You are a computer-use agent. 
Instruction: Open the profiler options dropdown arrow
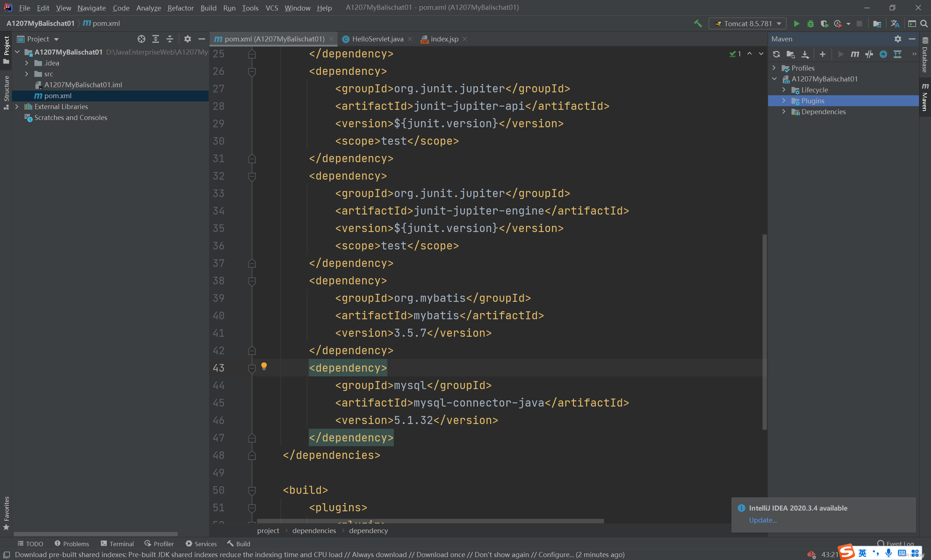848,24
